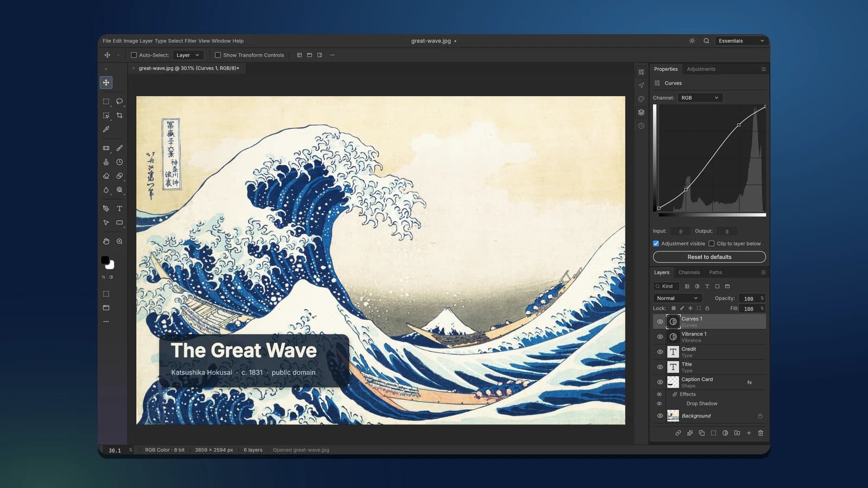Select the Rectangle shape tool

pyautogui.click(x=119, y=223)
